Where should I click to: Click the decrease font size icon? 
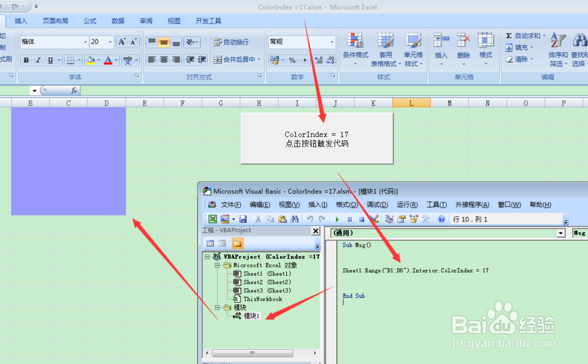[x=133, y=42]
